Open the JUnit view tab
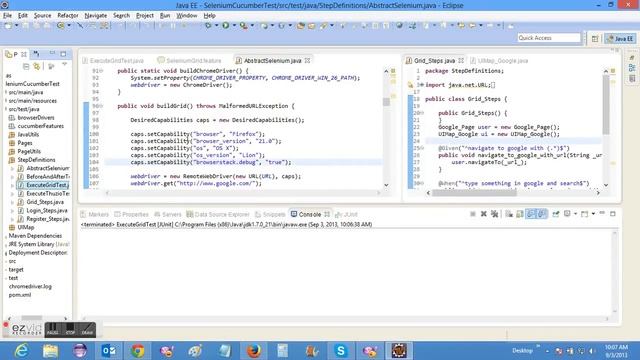640x360 pixels. tap(347, 214)
